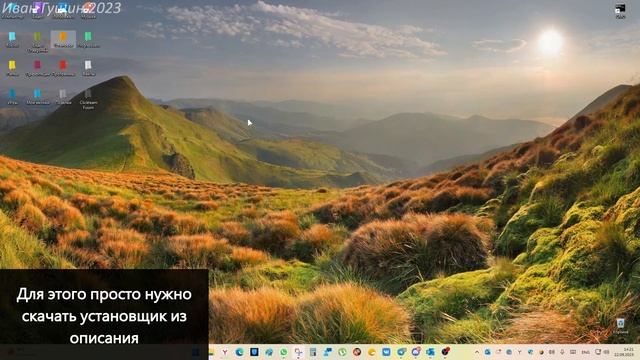
Task: Select the desktop icon in top-right corner
Action: tap(620, 11)
